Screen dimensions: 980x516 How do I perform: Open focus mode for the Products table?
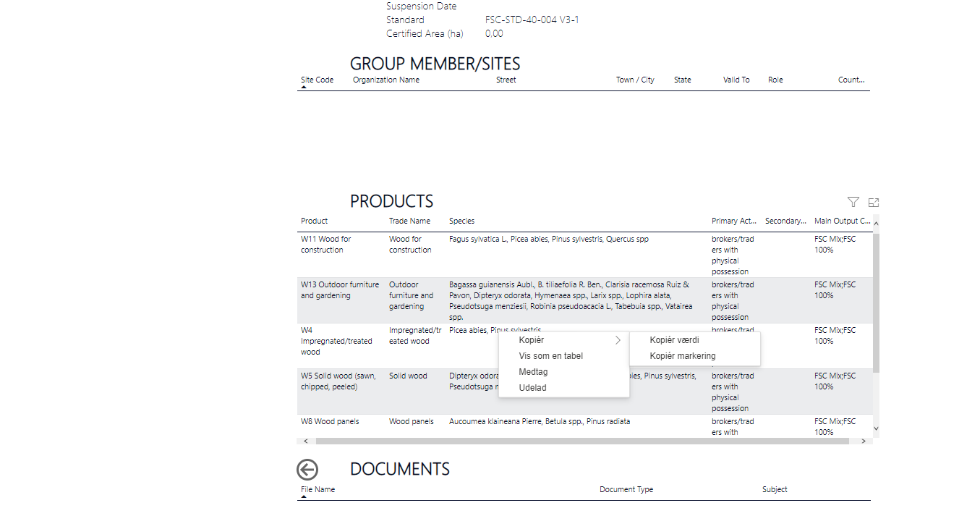coord(874,203)
